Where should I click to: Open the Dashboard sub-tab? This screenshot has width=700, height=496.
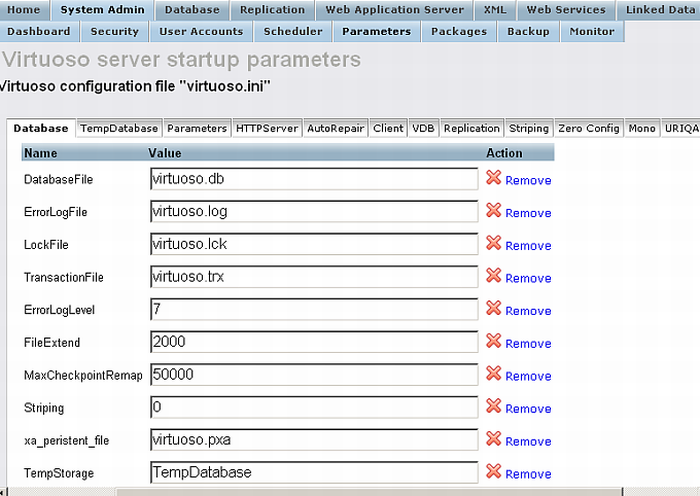pyautogui.click(x=39, y=32)
